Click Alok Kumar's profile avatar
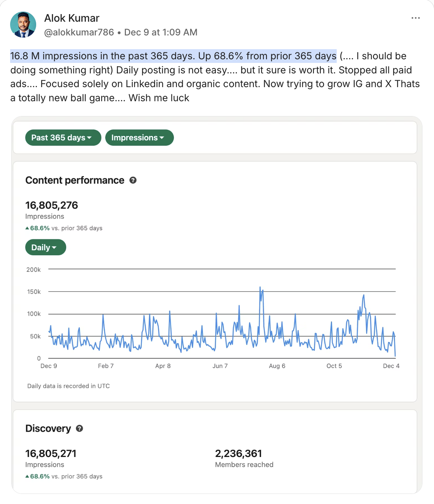 point(23,24)
